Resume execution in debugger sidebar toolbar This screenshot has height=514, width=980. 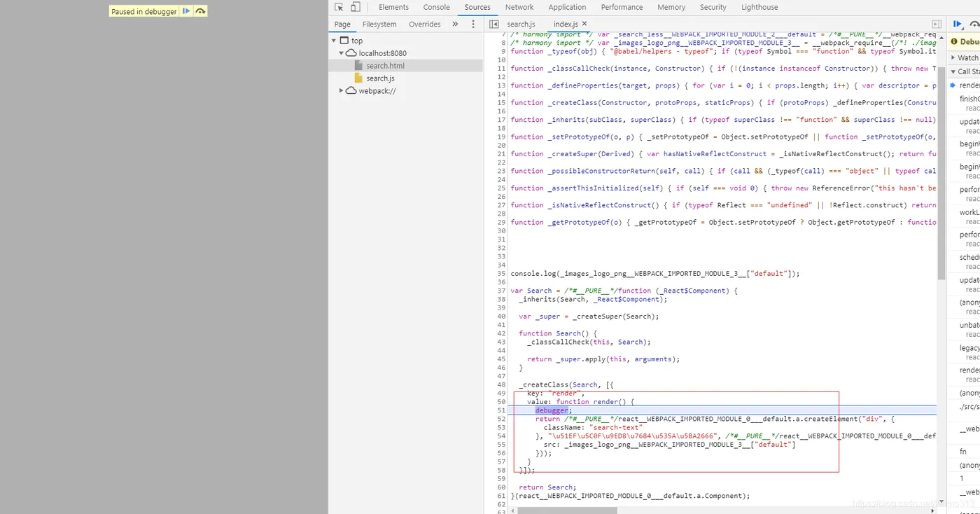pyautogui.click(x=958, y=24)
